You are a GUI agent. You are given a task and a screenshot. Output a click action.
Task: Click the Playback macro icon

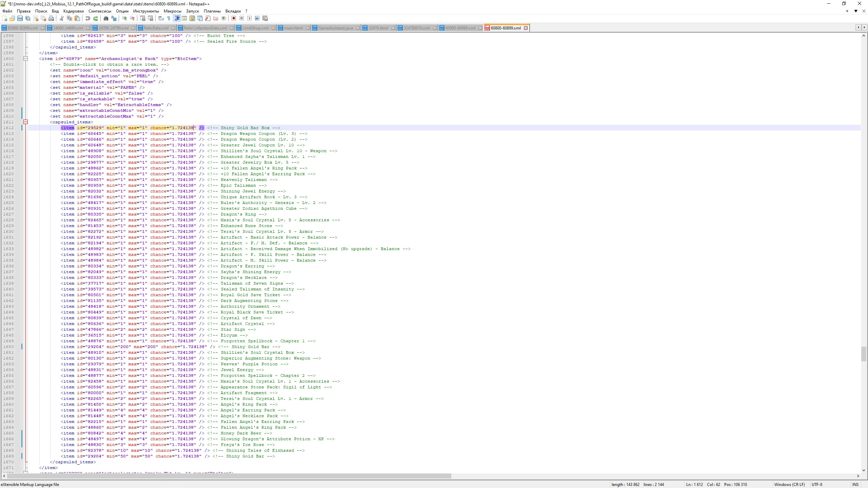[249, 18]
